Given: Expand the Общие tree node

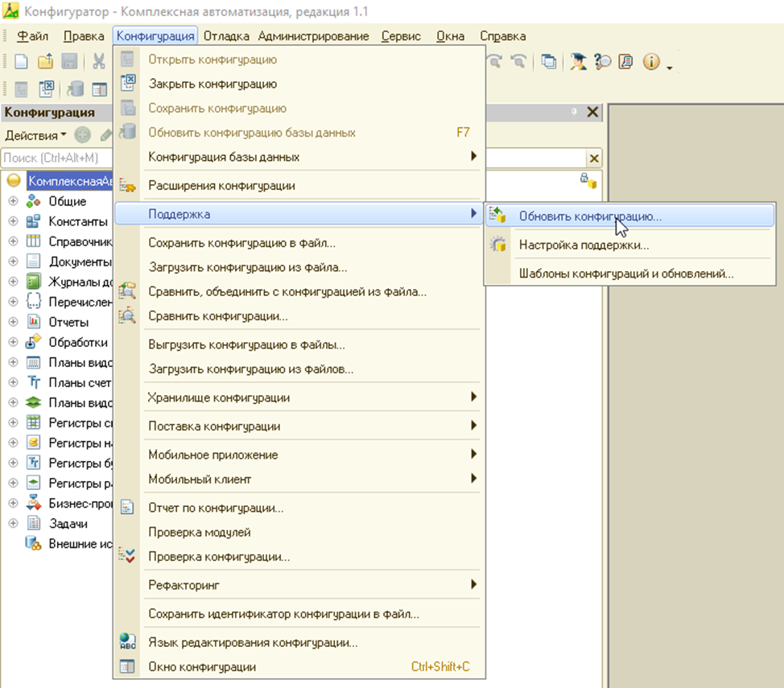Looking at the screenshot, I should pyautogui.click(x=13, y=201).
